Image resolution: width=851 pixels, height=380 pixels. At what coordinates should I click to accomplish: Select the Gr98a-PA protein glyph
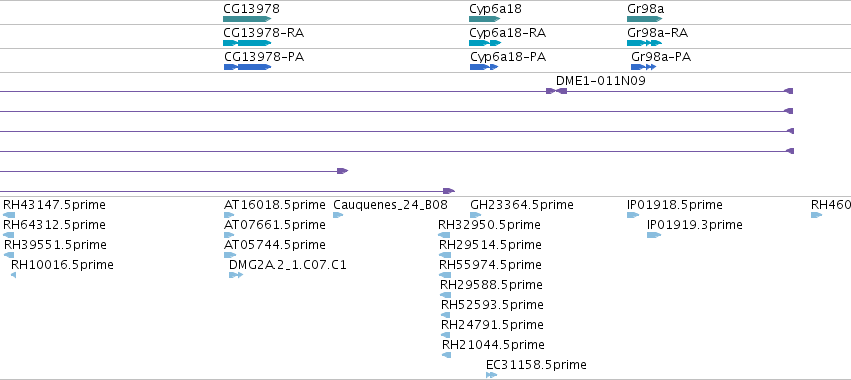click(644, 67)
